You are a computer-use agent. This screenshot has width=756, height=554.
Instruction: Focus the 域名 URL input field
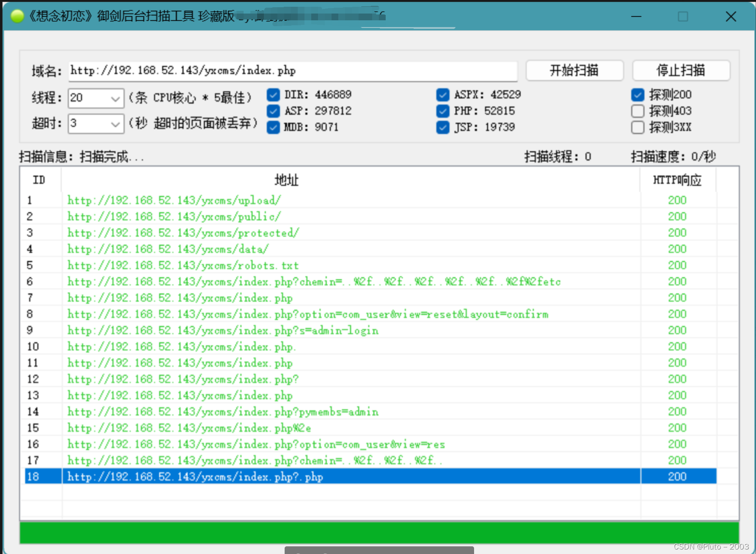click(293, 71)
